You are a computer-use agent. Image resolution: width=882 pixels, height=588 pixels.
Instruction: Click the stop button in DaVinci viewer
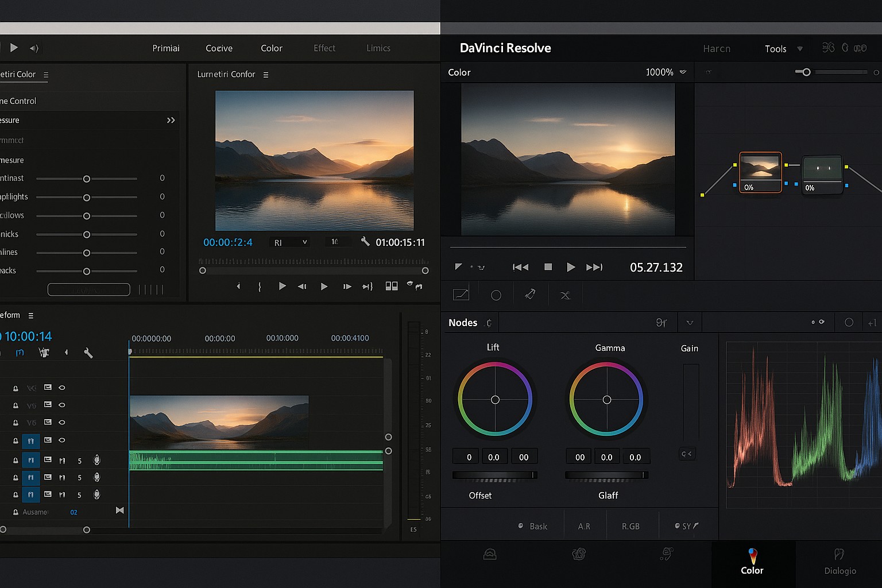pyautogui.click(x=548, y=267)
